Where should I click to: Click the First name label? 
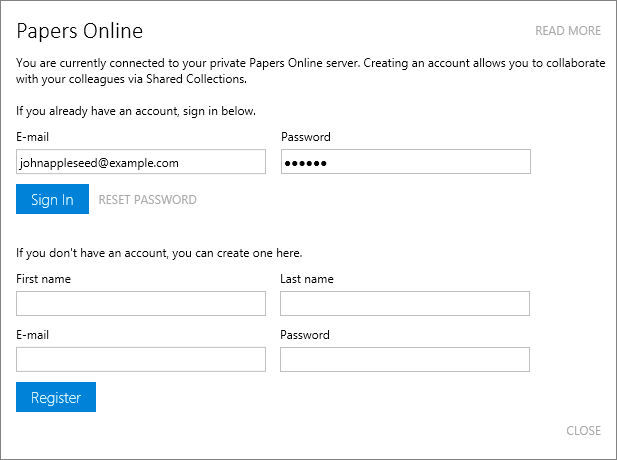(44, 279)
